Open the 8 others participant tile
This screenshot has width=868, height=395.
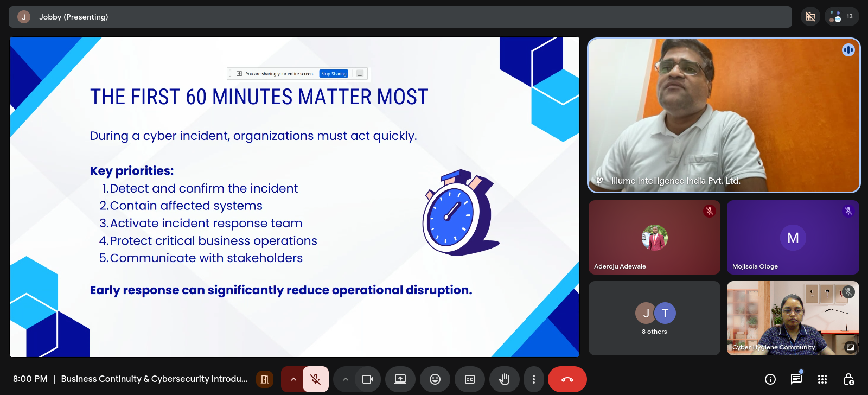[x=654, y=318]
